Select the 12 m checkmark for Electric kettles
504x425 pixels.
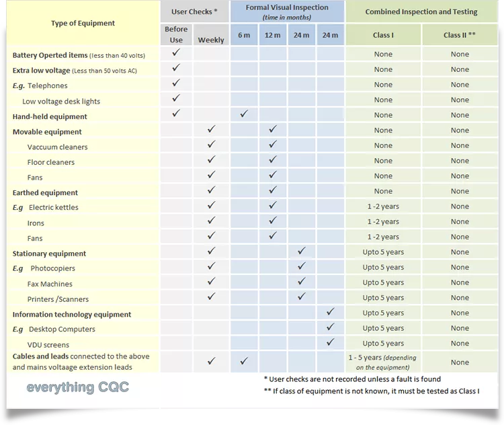pos(272,206)
